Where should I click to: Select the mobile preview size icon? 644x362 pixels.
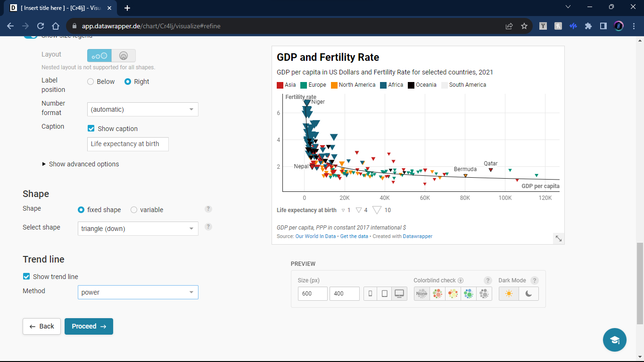coord(370,294)
